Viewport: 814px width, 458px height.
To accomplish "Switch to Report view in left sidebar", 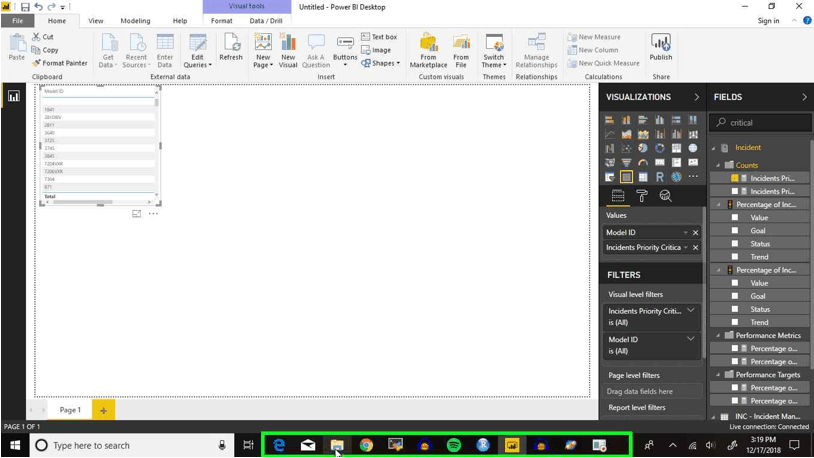I will pyautogui.click(x=13, y=97).
